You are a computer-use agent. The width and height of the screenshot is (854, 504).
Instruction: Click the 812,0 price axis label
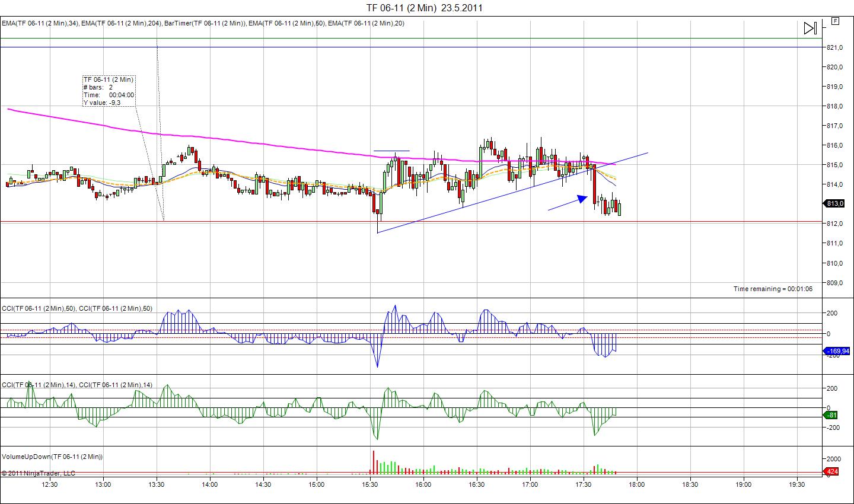tap(834, 224)
